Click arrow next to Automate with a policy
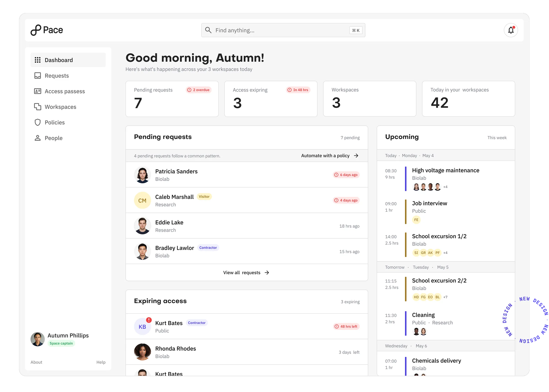The width and height of the screenshot is (549, 392). coord(356,156)
